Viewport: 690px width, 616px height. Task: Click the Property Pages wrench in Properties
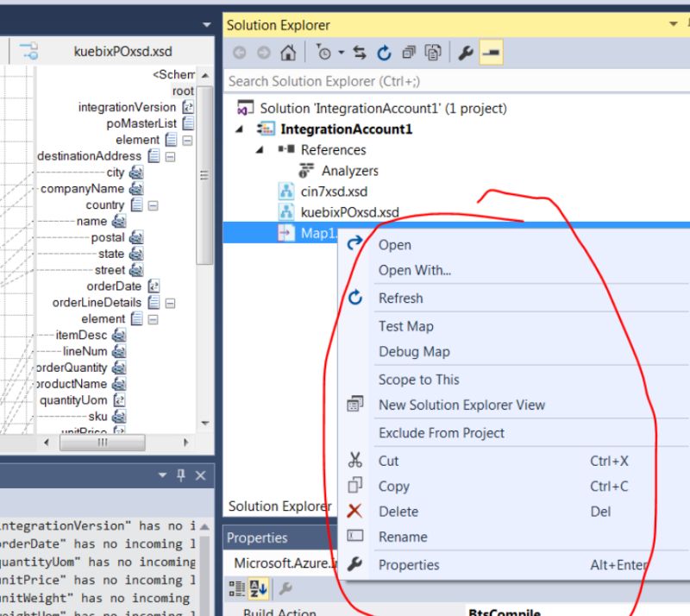[x=286, y=588]
